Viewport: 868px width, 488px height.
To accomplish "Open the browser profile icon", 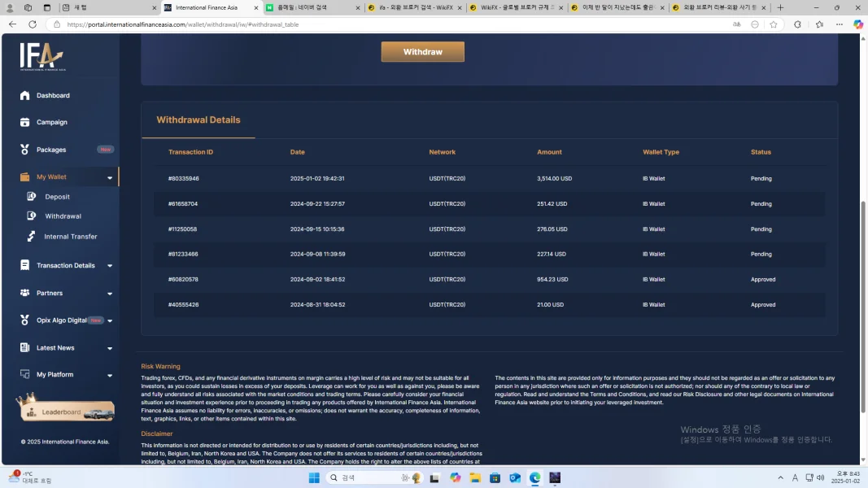I will (10, 8).
